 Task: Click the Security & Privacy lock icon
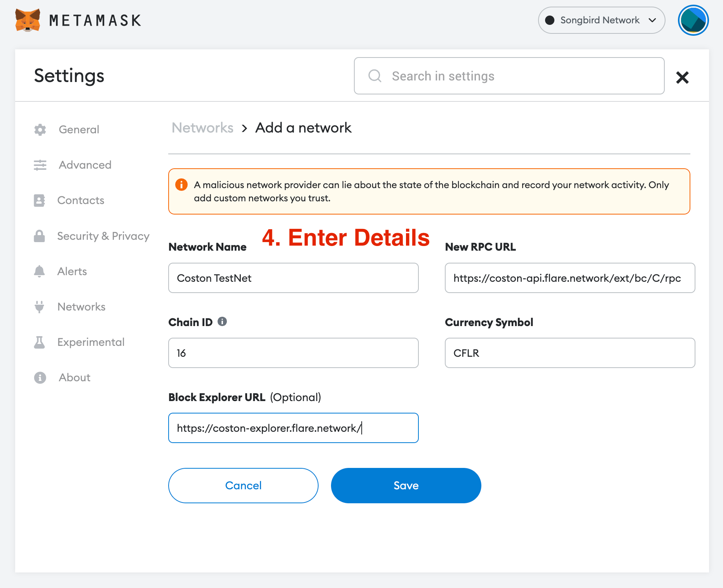[39, 236]
